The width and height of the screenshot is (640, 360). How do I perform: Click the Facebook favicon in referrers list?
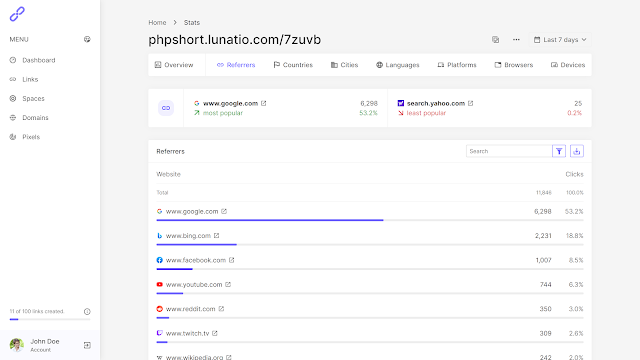pyautogui.click(x=160, y=260)
